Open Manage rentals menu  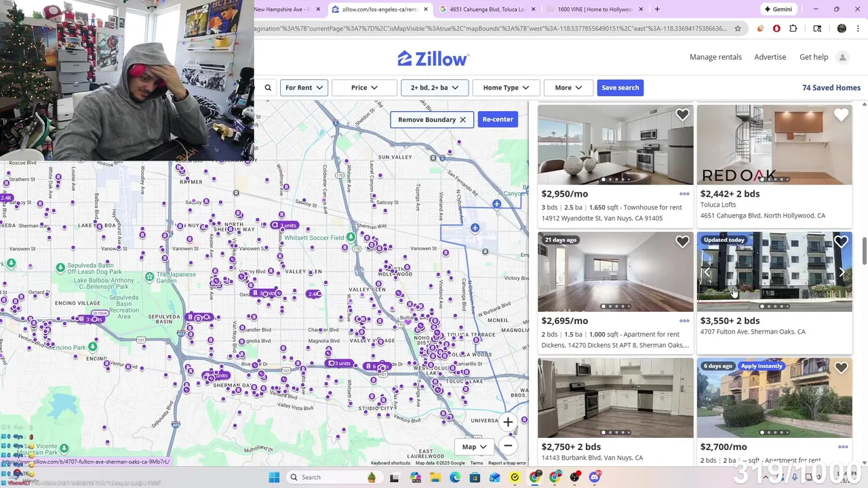[x=715, y=57]
